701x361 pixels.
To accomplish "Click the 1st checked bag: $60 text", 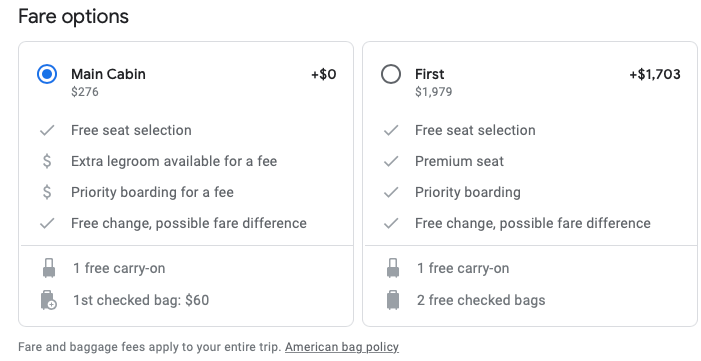I will click(141, 300).
